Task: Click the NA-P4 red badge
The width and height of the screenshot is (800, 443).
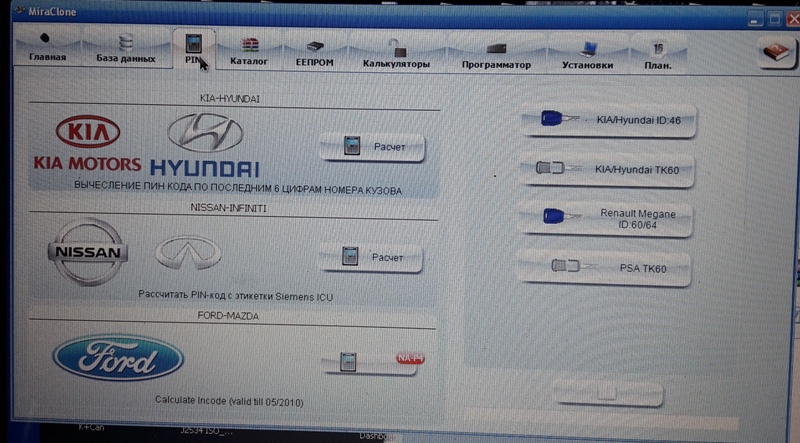Action: 410,359
